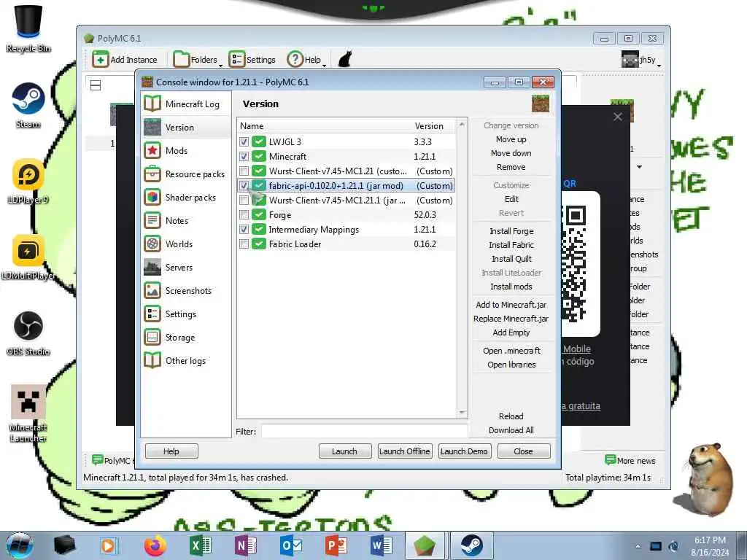Click Open .minecraft
This screenshot has width=747, height=560.
[x=511, y=351]
